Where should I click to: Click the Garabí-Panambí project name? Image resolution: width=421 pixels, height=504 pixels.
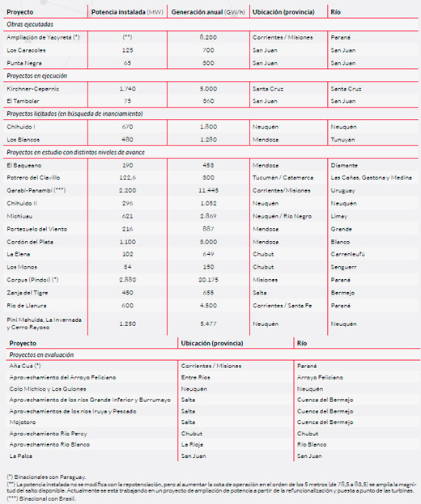(36, 190)
